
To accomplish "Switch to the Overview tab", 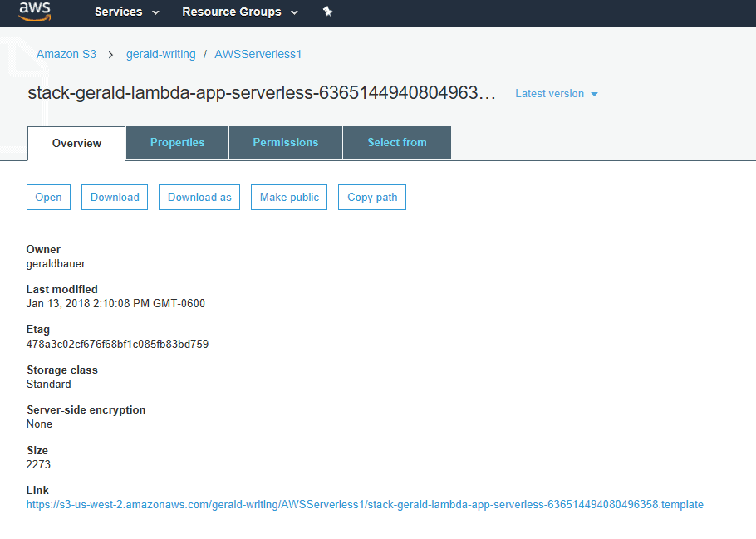I will (x=76, y=143).
